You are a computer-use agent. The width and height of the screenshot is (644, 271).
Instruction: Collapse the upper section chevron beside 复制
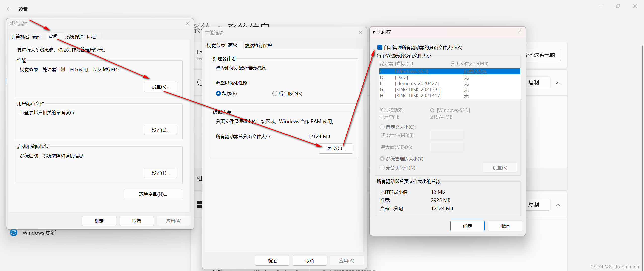point(558,83)
